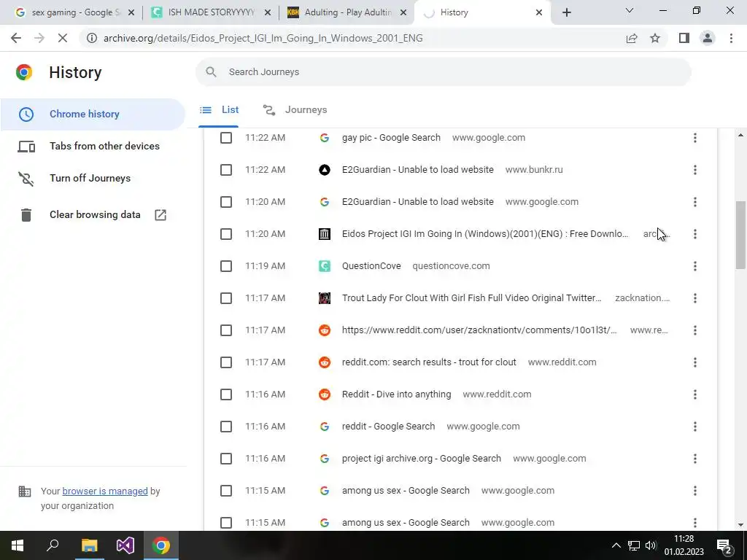This screenshot has height=560, width=747.
Task: Open Clear browsing data
Action: [x=93, y=215]
